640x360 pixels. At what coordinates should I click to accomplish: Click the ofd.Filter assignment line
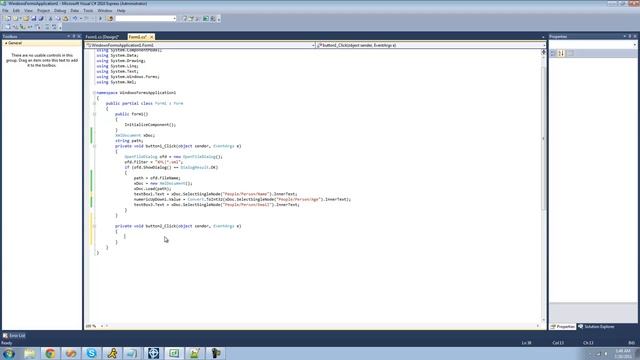pos(154,162)
